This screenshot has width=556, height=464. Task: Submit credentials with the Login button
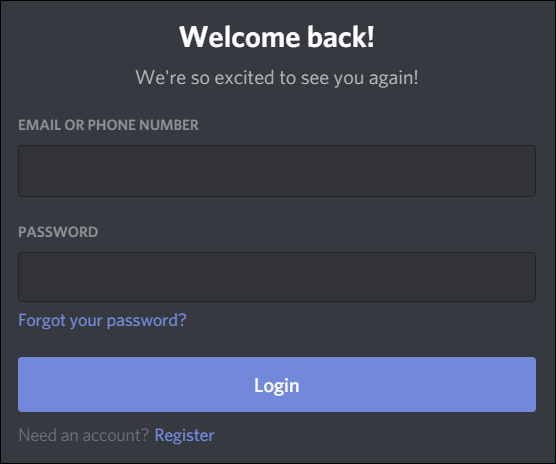click(277, 385)
